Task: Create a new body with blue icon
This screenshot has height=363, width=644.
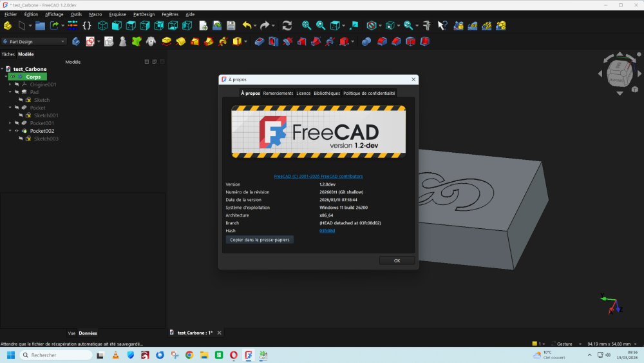Action: click(76, 41)
